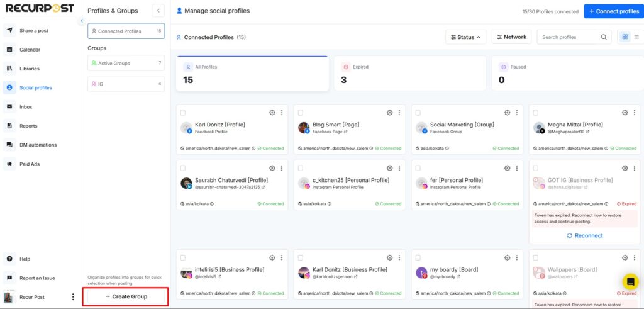Collapse the Profiles & Groups panel
The height and width of the screenshot is (309, 644).
point(158,11)
